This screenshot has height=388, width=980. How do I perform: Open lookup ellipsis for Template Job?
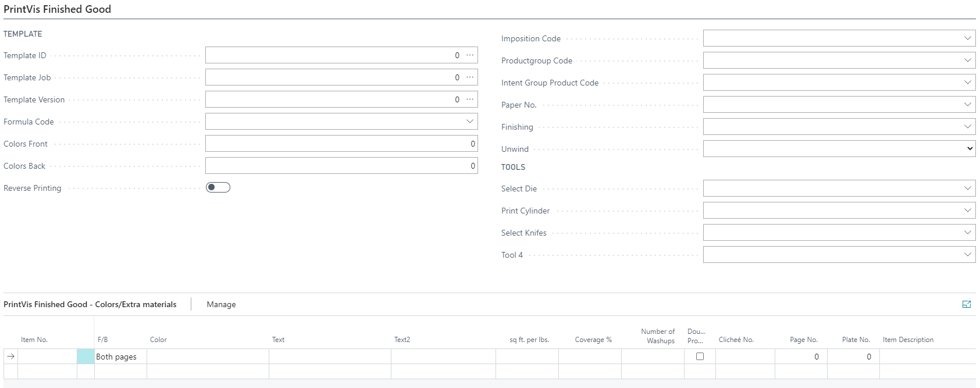coord(470,77)
